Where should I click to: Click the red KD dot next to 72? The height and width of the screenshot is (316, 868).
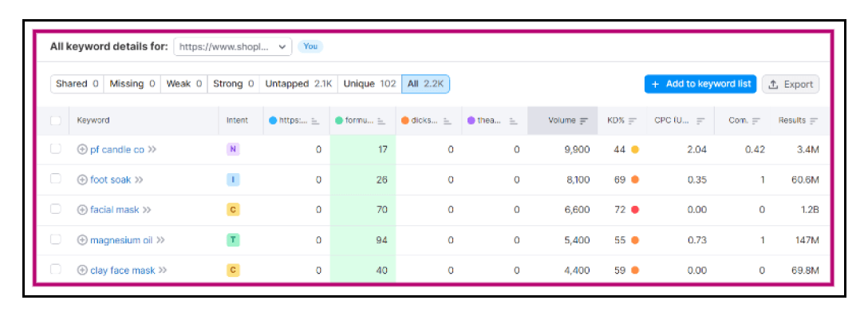(x=635, y=210)
